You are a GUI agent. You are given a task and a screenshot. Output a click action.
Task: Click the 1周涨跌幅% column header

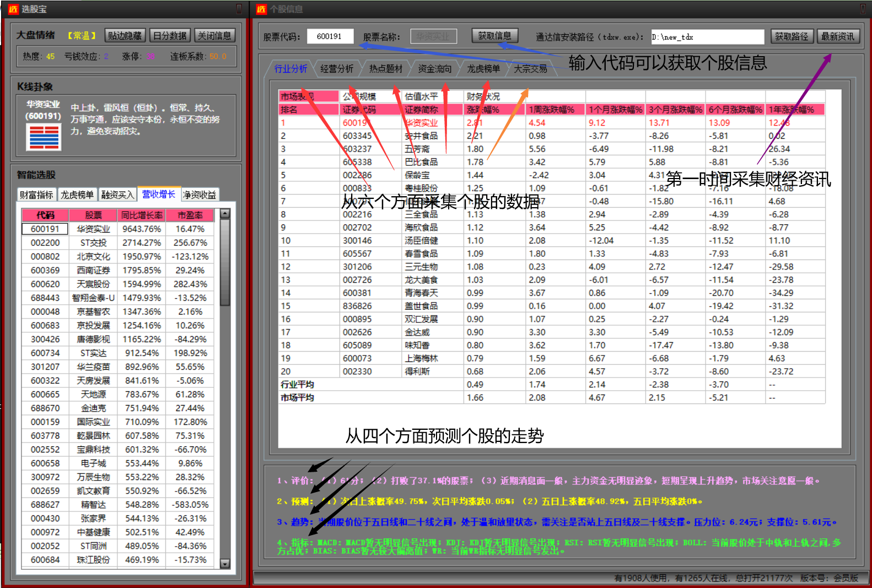coord(556,110)
